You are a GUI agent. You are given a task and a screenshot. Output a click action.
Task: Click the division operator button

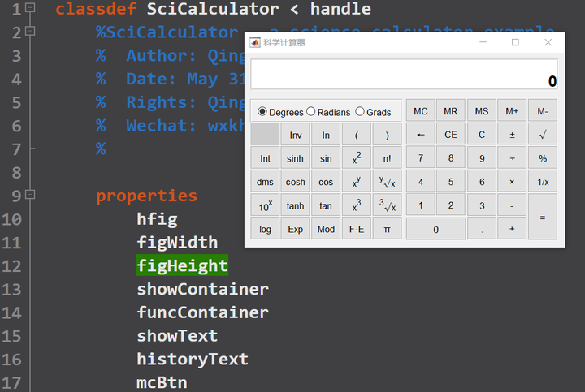pyautogui.click(x=512, y=159)
